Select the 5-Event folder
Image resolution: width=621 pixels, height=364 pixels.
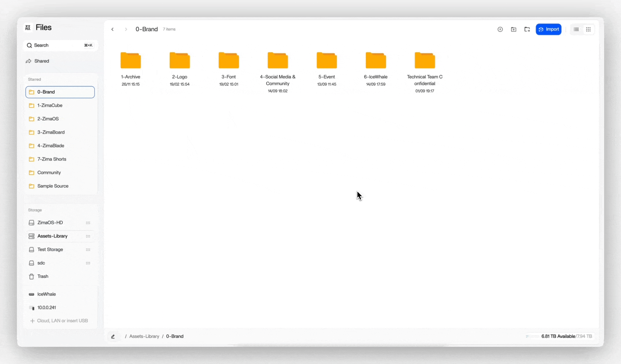click(327, 69)
